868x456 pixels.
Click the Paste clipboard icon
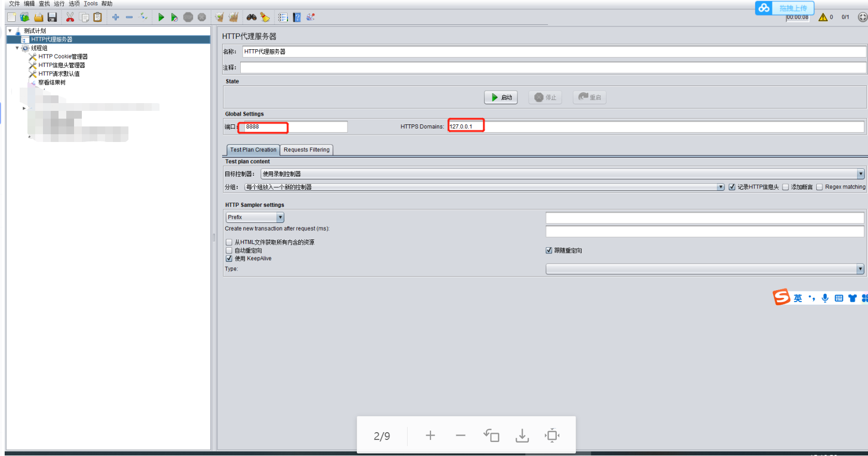click(97, 18)
